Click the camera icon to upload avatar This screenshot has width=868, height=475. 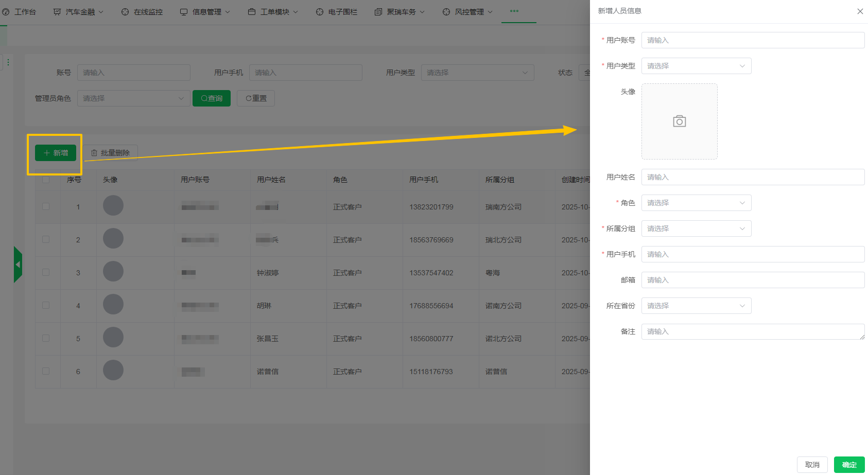coord(679,121)
